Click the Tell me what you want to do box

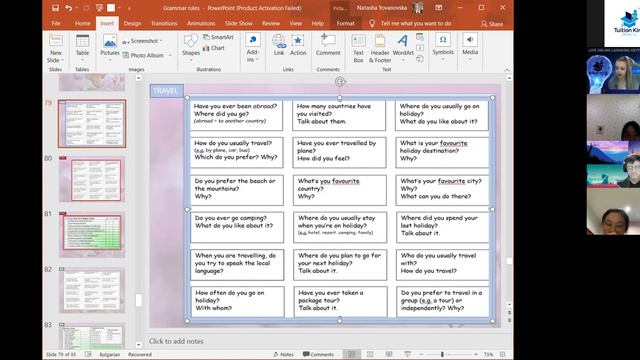pyautogui.click(x=416, y=23)
